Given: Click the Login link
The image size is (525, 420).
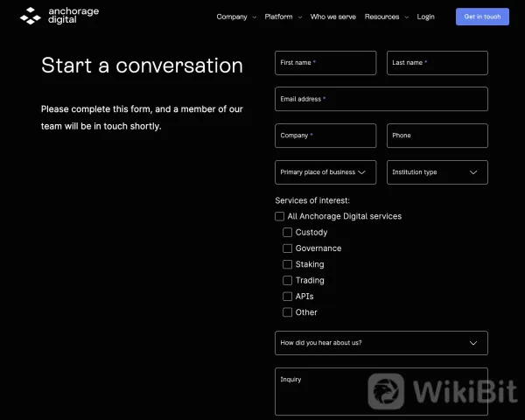Looking at the screenshot, I should [426, 17].
